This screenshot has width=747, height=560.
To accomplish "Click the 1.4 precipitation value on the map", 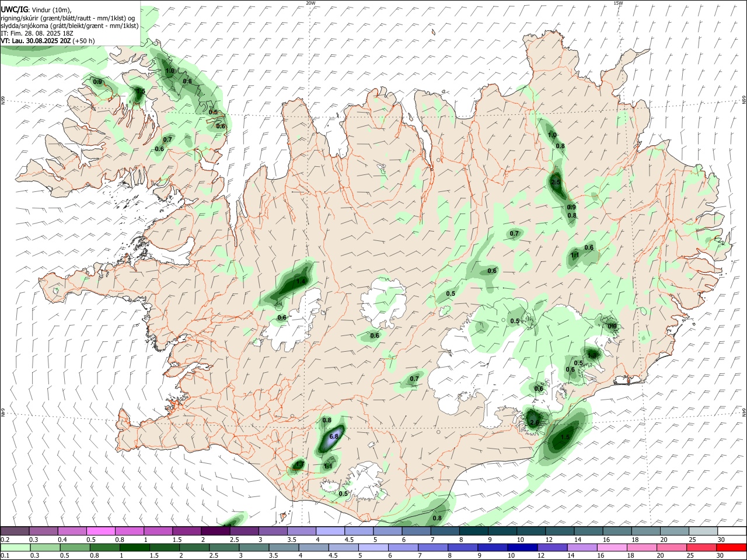I will (301, 281).
